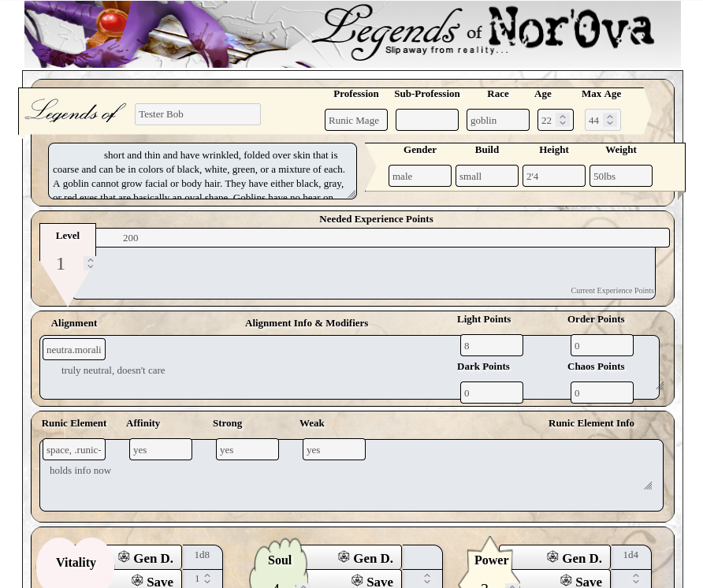
Task: Adjust the Vitality Save value spinner
Action: (x=207, y=579)
